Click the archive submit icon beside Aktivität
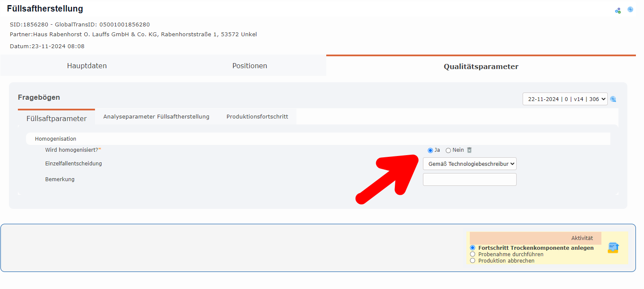The width and height of the screenshot is (644, 289). 613,247
